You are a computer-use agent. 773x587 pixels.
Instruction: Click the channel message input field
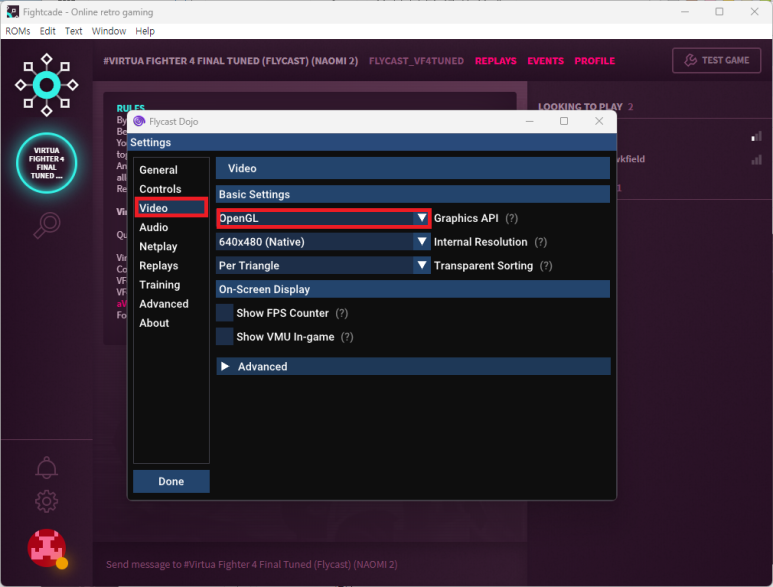coord(310,564)
